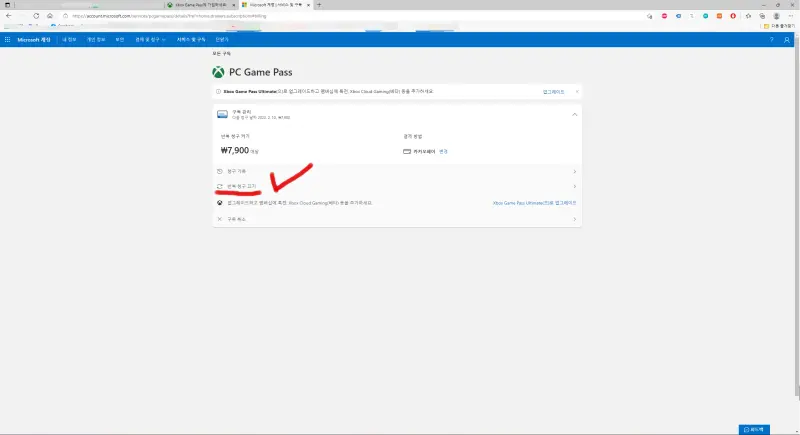Switch to the Microsoft 계정 tab

tap(276, 5)
